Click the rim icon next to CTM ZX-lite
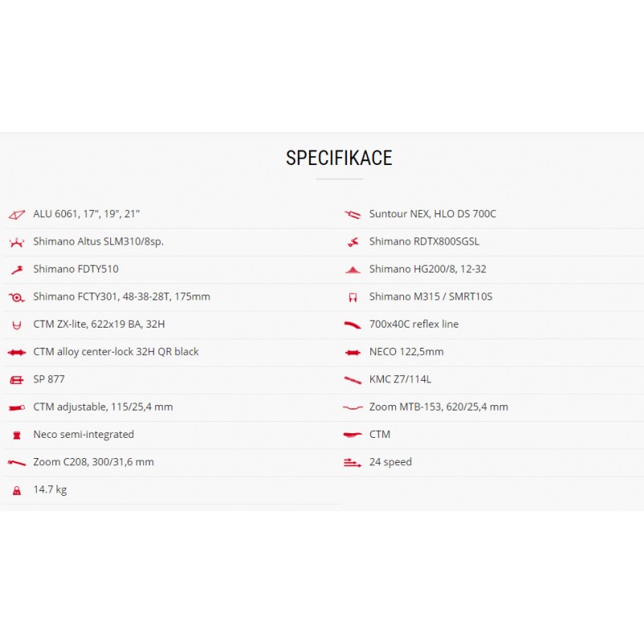Image resolution: width=644 pixels, height=644 pixels. (16, 325)
